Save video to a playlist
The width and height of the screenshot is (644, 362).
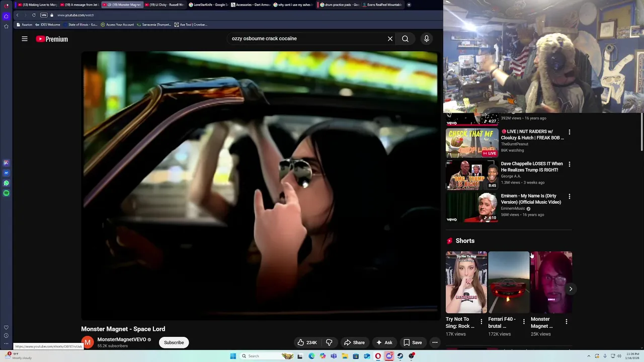(x=413, y=342)
